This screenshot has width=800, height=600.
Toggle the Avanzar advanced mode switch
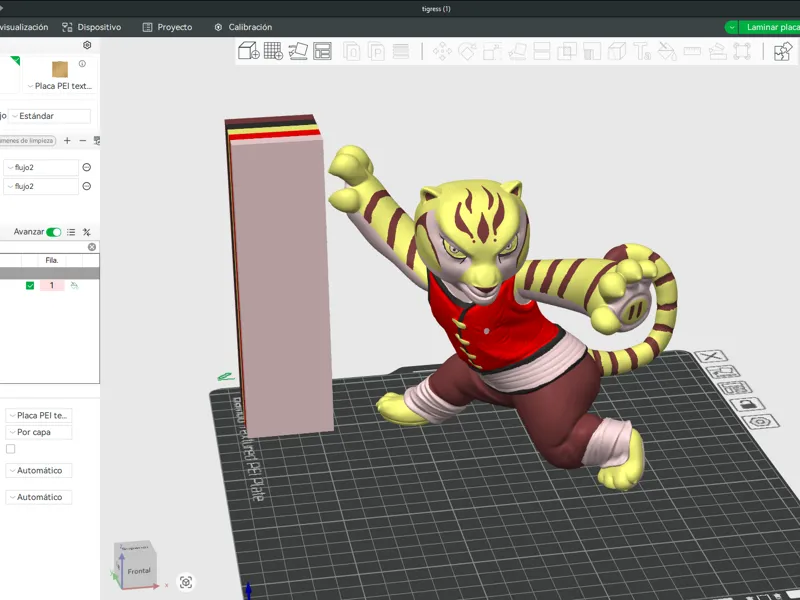point(54,232)
